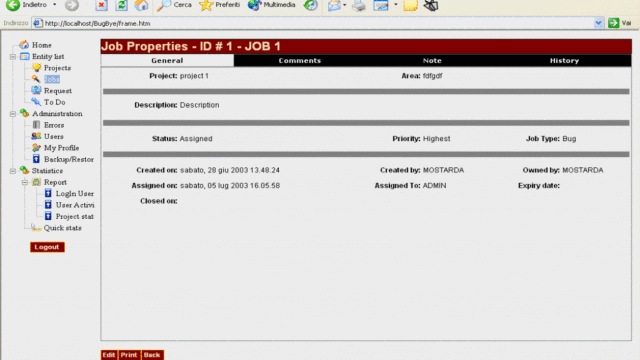
Task: Click the Quick stats icon
Action: [36, 227]
